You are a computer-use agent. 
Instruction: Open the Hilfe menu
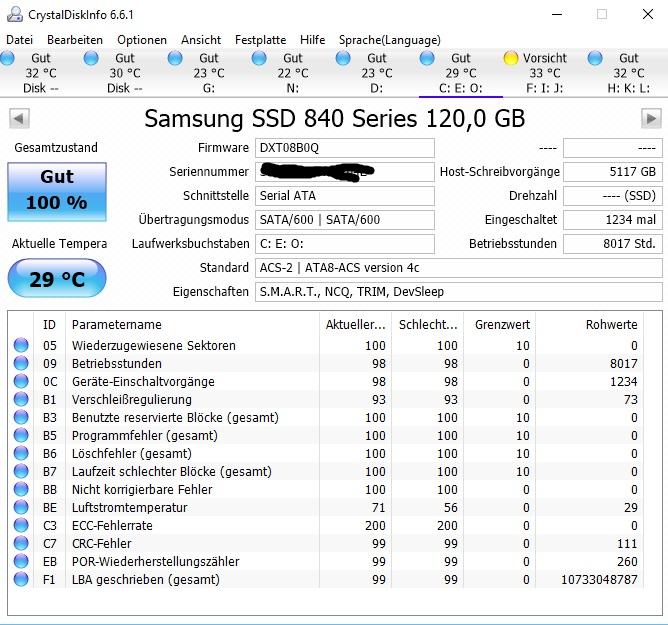point(312,40)
